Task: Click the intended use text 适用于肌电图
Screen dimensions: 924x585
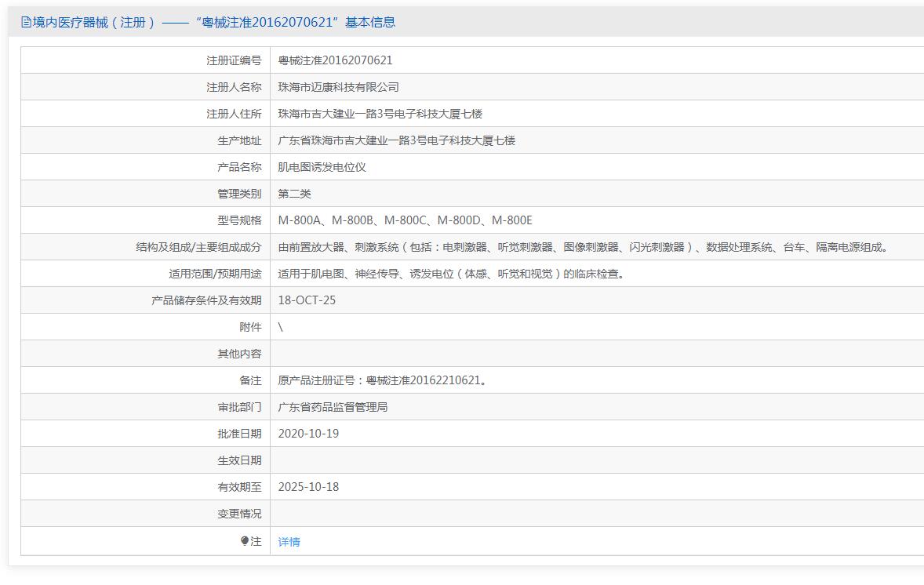Action: pyautogui.click(x=453, y=274)
